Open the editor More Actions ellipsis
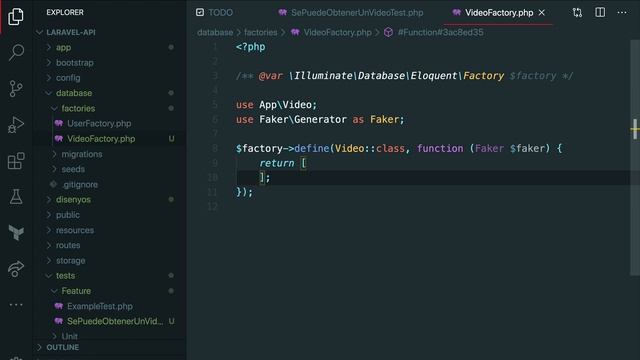Image resolution: width=640 pixels, height=360 pixels. click(622, 13)
